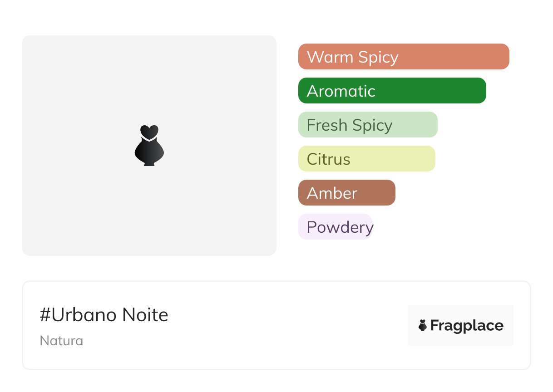
Task: Select the Warm Spicy accord bar
Action: pos(403,57)
